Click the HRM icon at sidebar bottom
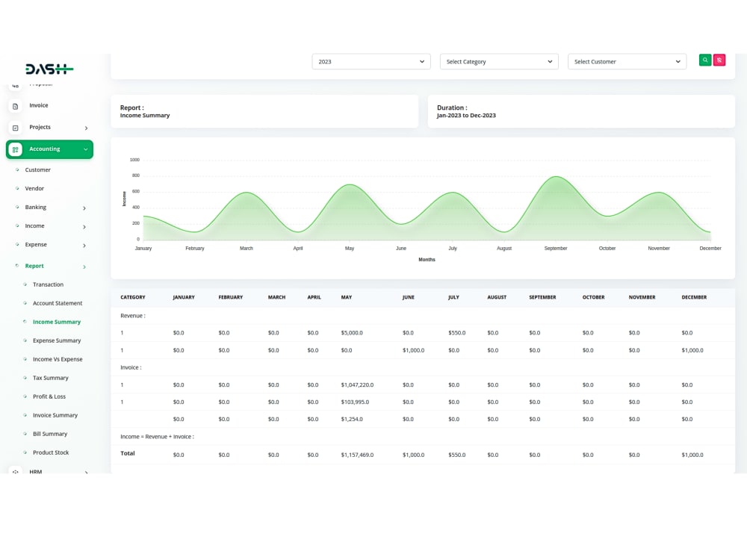Screen dimensions: 747x560 pyautogui.click(x=16, y=472)
